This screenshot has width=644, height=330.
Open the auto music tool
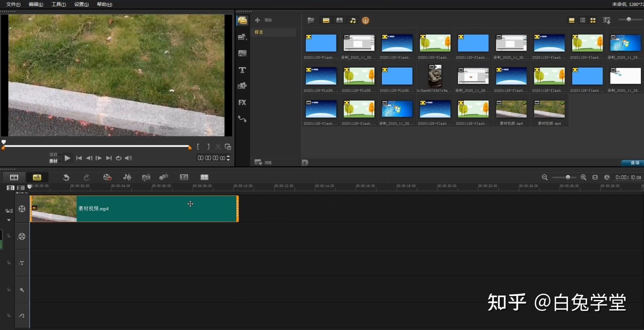[146, 177]
